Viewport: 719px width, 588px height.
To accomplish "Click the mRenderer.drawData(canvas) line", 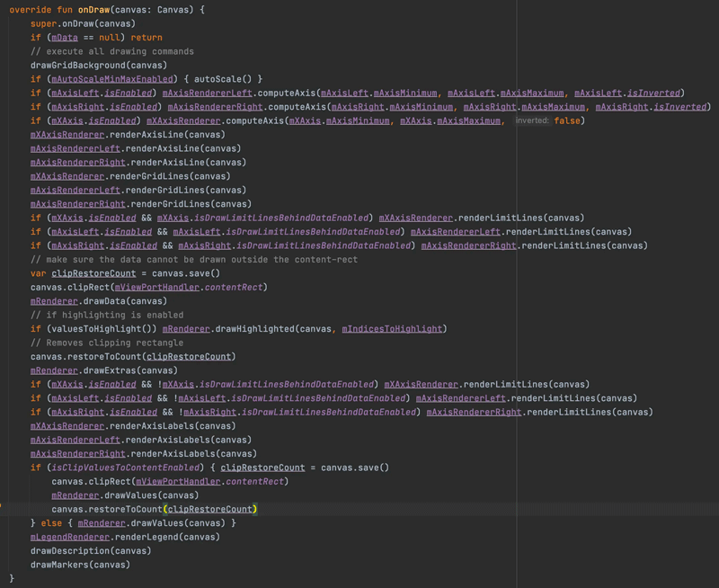I will click(x=99, y=301).
